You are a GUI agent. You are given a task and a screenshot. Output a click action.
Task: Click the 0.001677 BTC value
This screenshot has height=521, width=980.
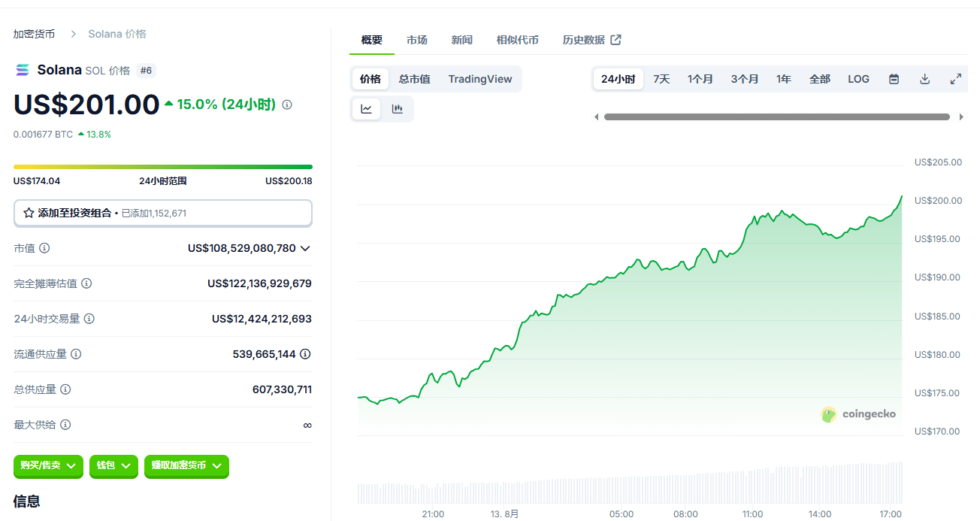tap(43, 135)
